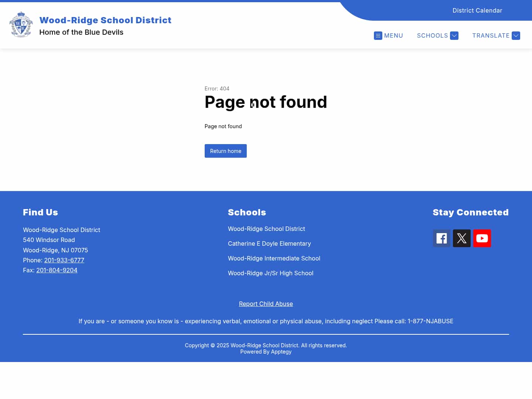Open the MENU navigation item

[x=393, y=36]
